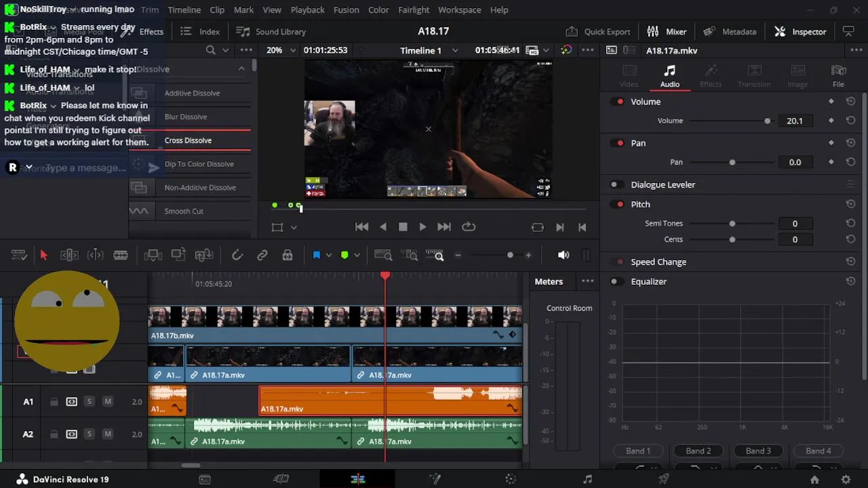Mute audio track A2
Screen dimensions: 868x488
click(x=107, y=434)
